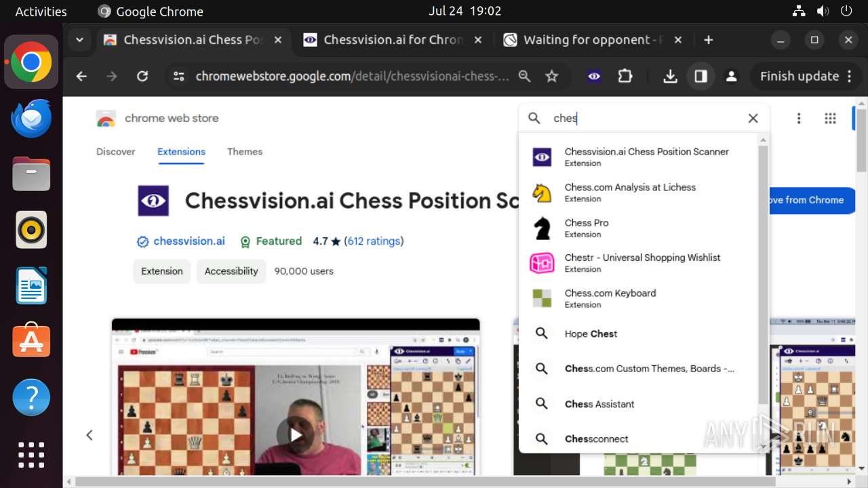Close the Chessvision.ai for Chrome tab
The height and width of the screenshot is (488, 868).
tap(477, 40)
